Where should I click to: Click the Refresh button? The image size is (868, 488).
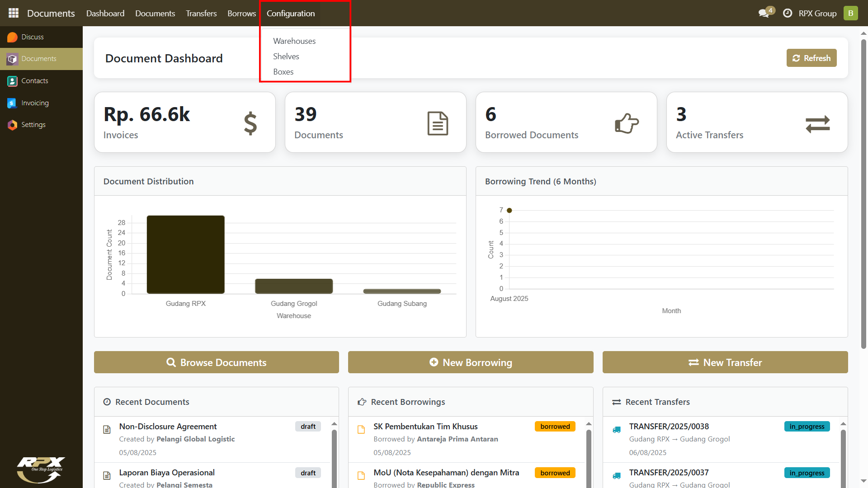tap(811, 58)
